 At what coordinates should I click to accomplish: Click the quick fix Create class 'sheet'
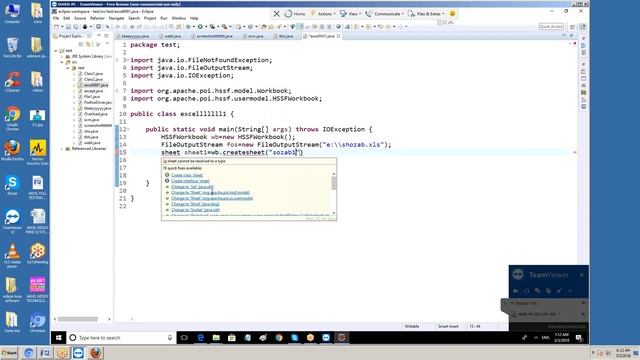click(187, 175)
